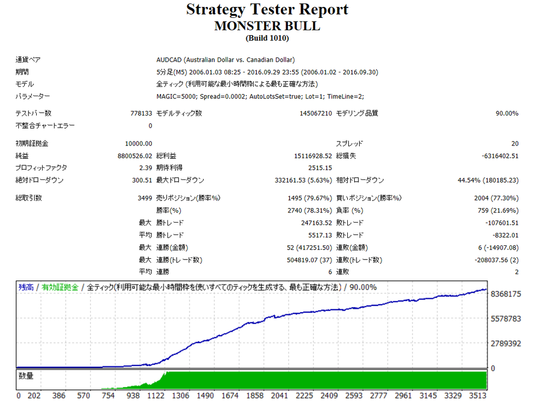Viewport: 540px width, 402px height.
Task: Click the blue balance legend label
Action: (x=26, y=287)
